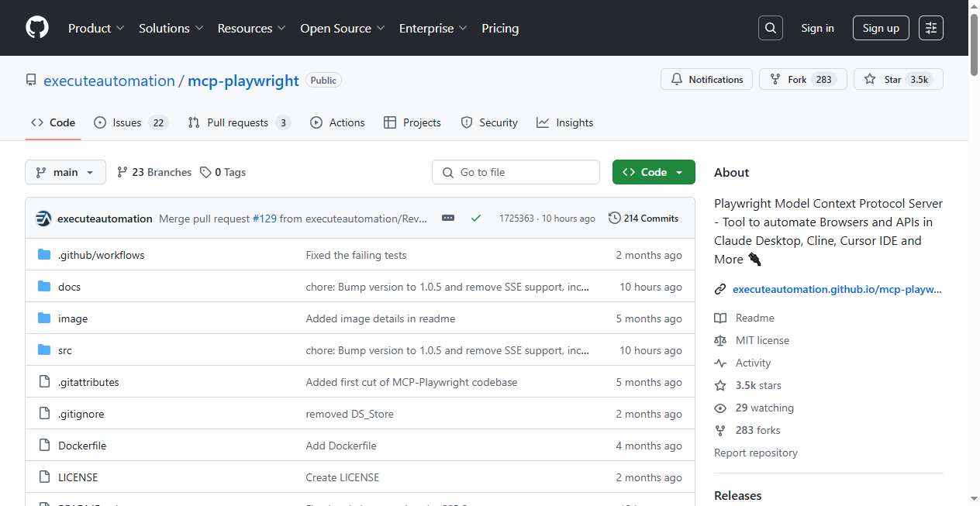The height and width of the screenshot is (506, 980).
Task: Open the Releases heading link
Action: point(738,495)
